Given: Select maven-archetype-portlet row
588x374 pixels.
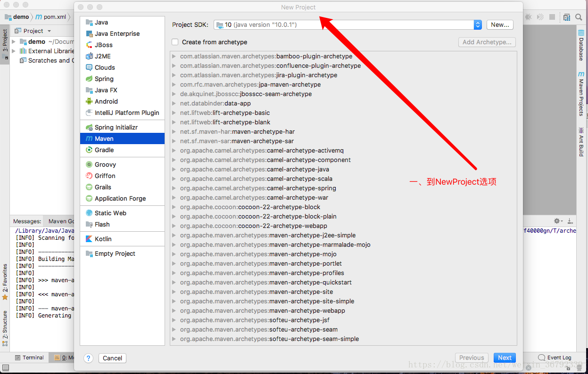Looking at the screenshot, I should 343,263.
